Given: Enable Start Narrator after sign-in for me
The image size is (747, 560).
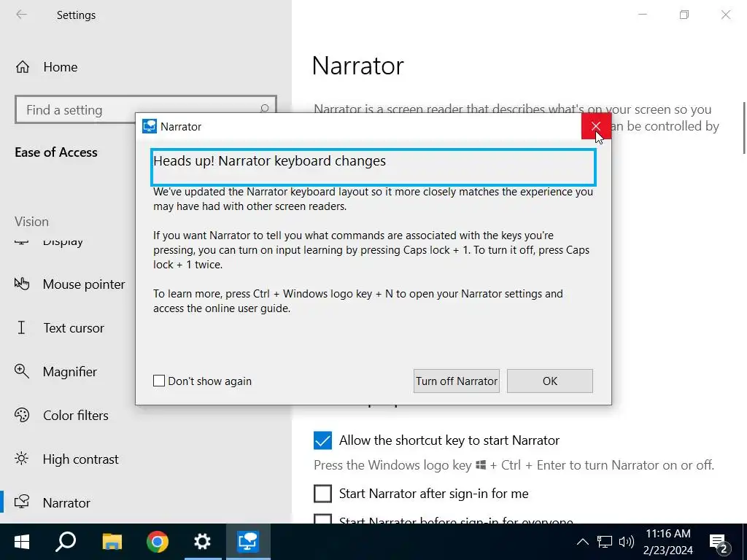Looking at the screenshot, I should [x=322, y=494].
